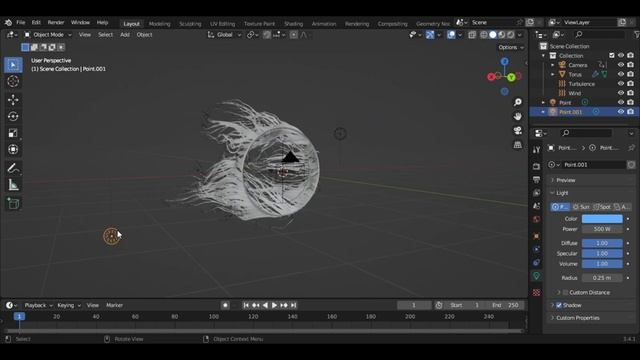Toggle X-ray display mode
640x360 pixels.
tap(472, 35)
